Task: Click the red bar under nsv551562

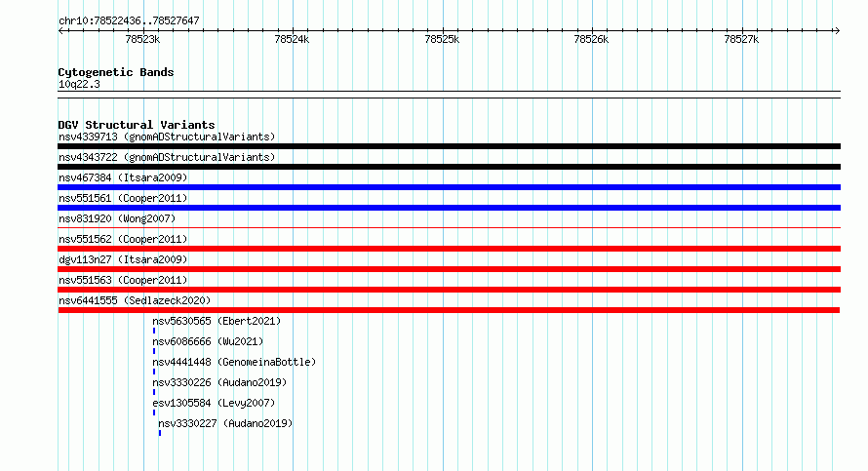Action: (449, 249)
